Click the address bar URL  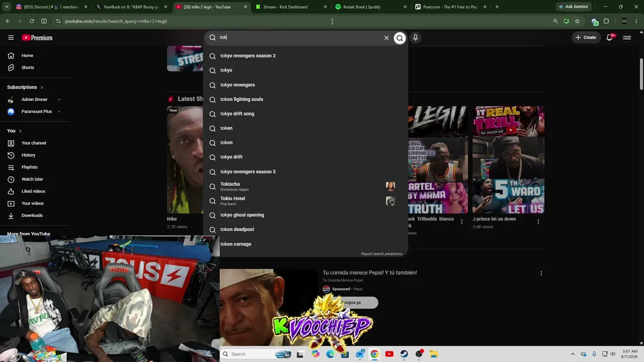pos(116,21)
